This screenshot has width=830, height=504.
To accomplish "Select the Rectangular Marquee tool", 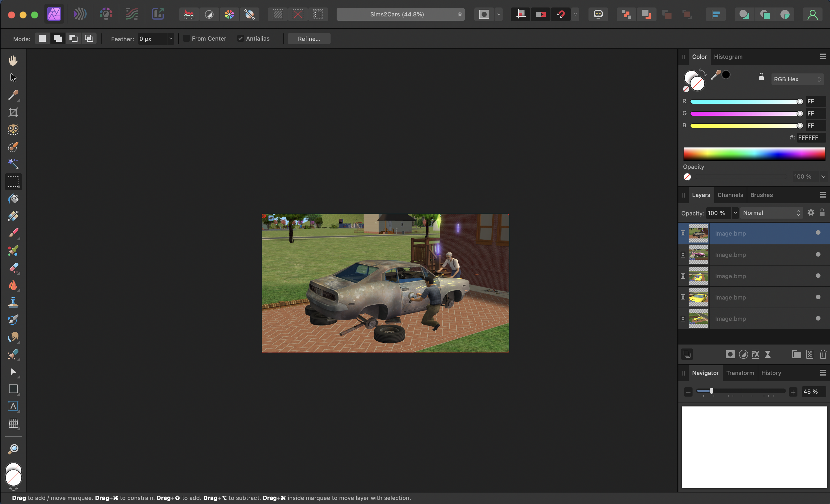I will (x=13, y=181).
